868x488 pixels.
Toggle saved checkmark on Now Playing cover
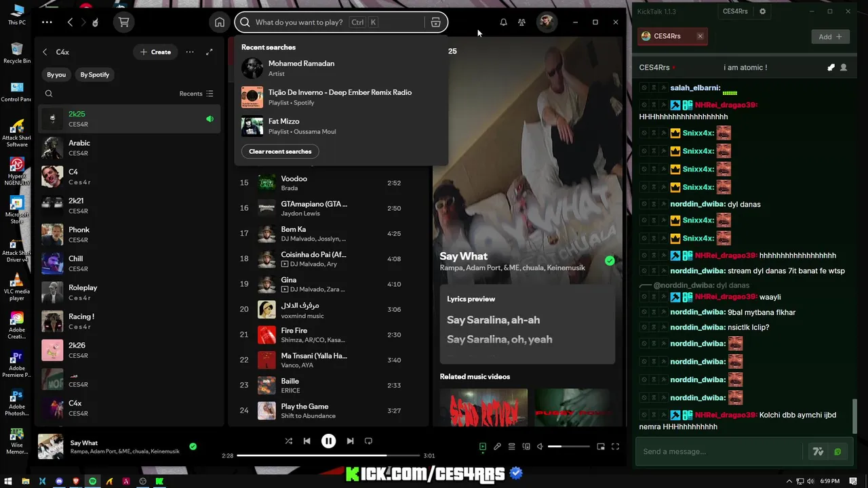click(610, 261)
